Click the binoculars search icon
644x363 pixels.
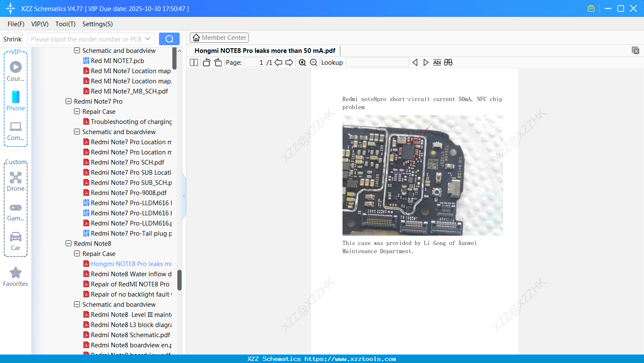(448, 63)
